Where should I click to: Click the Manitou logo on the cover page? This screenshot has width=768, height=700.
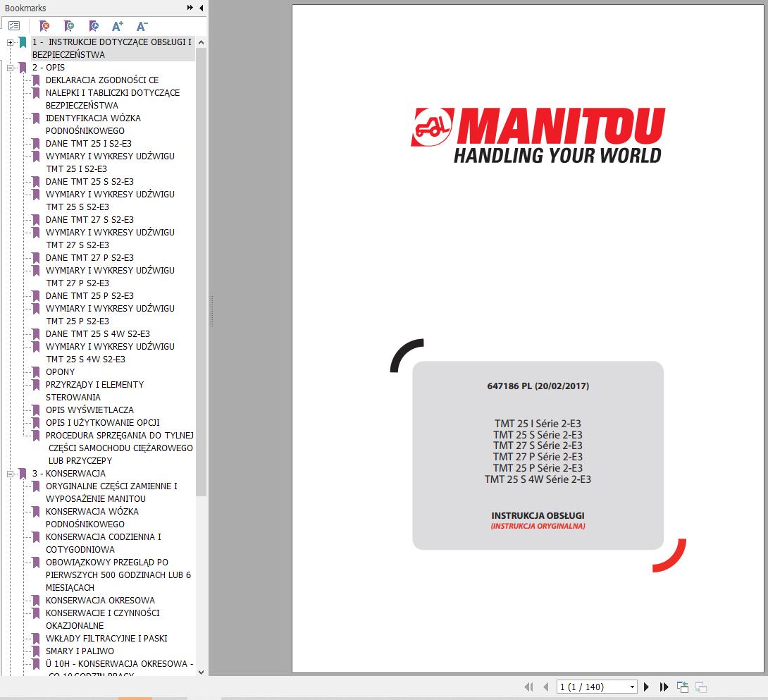(x=538, y=136)
